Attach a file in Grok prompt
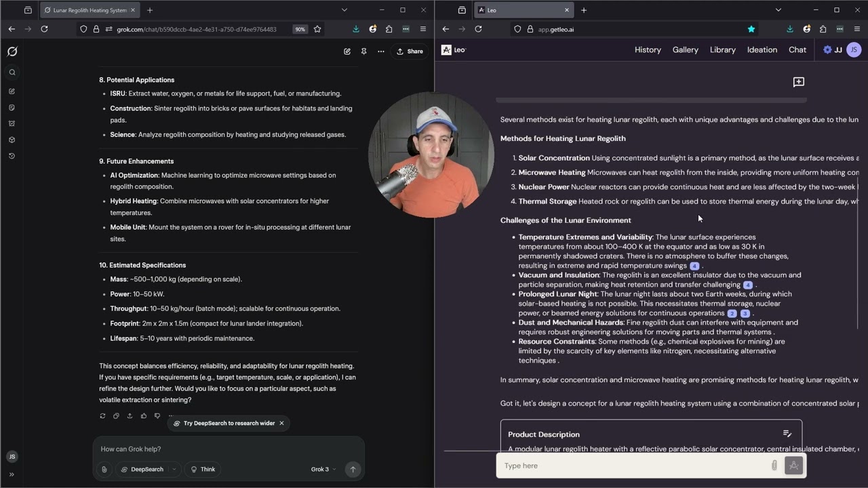Viewport: 868px width, 488px height. (x=104, y=469)
